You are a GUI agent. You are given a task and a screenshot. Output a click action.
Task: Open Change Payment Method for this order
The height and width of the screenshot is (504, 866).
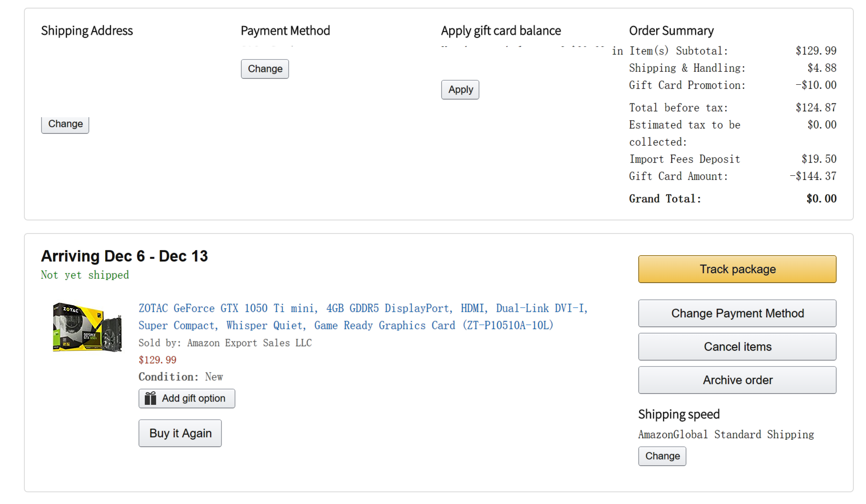coord(737,313)
